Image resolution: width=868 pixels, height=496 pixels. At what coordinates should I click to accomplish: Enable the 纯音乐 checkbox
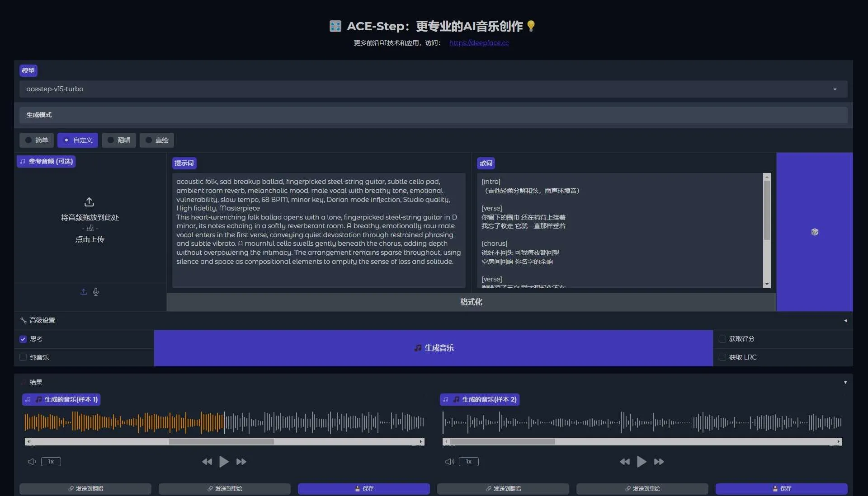point(23,357)
